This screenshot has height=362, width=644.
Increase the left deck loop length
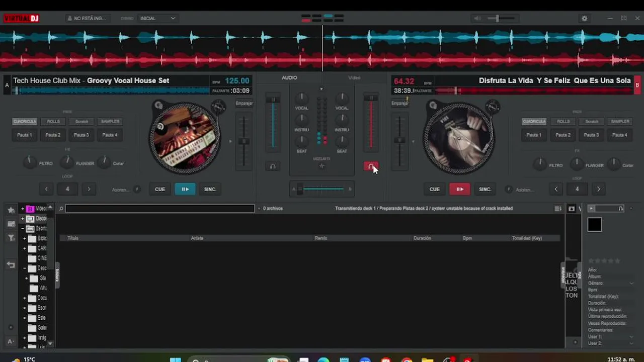tap(89, 189)
